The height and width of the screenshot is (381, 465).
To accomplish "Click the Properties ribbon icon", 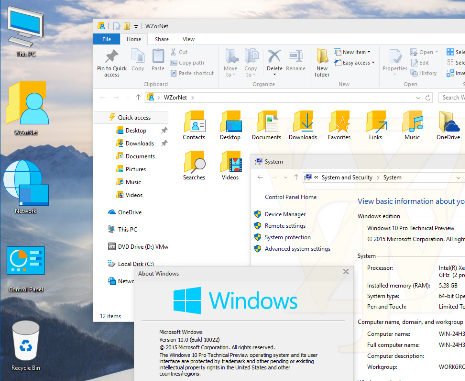I will [395, 62].
